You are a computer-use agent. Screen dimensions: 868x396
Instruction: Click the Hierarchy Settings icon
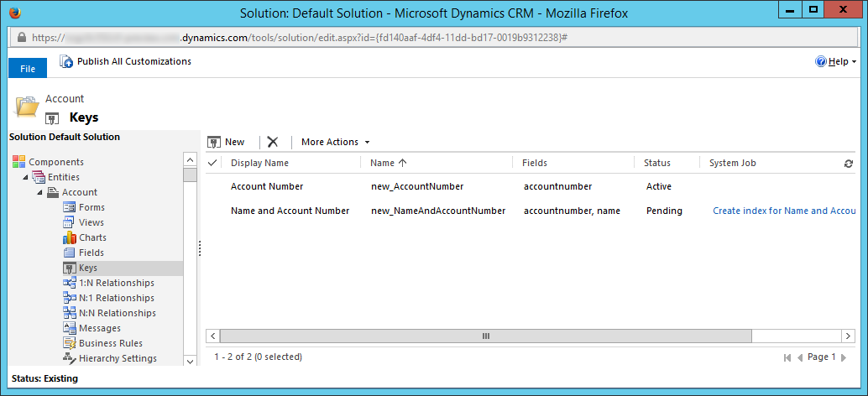(69, 358)
